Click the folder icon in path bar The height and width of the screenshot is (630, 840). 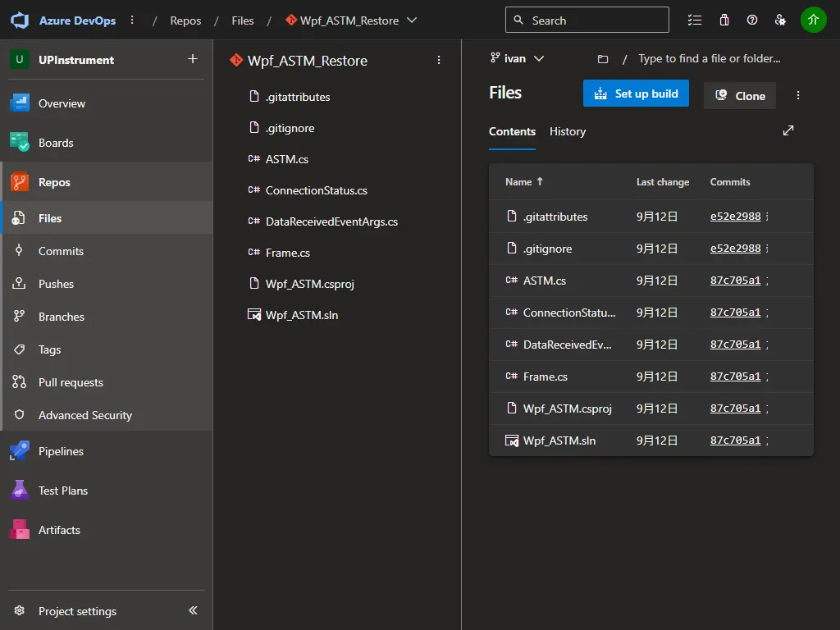[x=603, y=59]
